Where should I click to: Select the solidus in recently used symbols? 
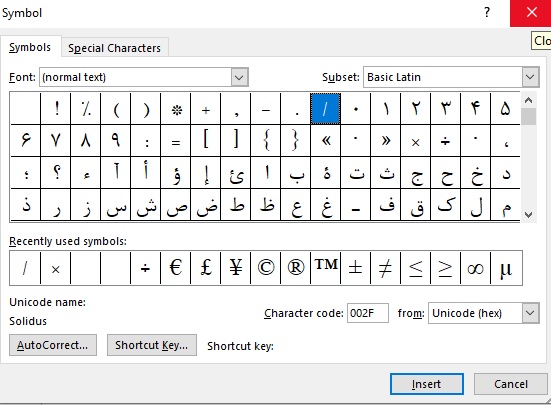point(25,268)
